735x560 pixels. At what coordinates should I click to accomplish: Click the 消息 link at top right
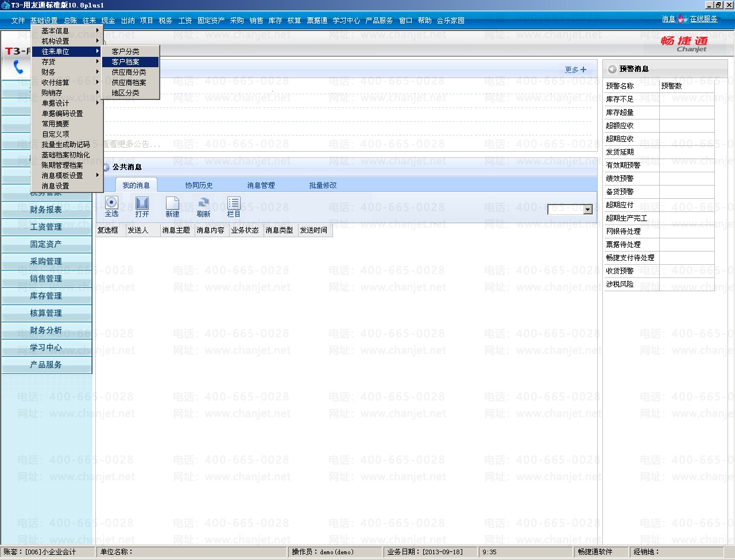668,19
